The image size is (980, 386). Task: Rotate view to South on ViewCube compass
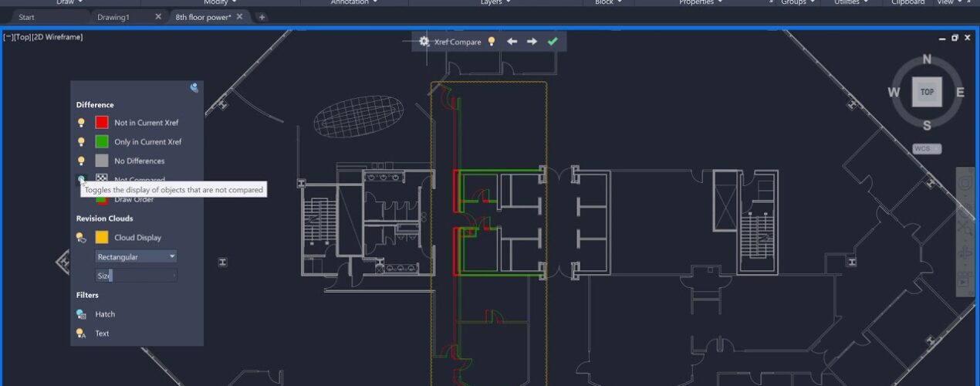coord(927,126)
